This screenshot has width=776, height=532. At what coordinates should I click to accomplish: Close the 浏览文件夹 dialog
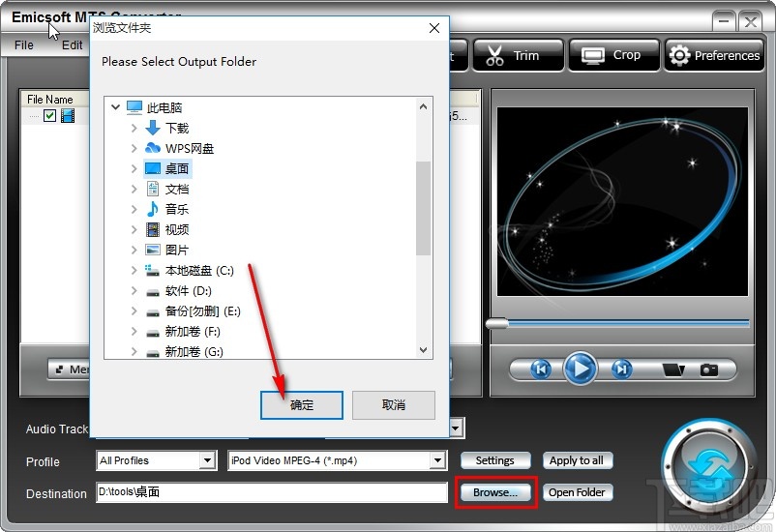click(434, 28)
